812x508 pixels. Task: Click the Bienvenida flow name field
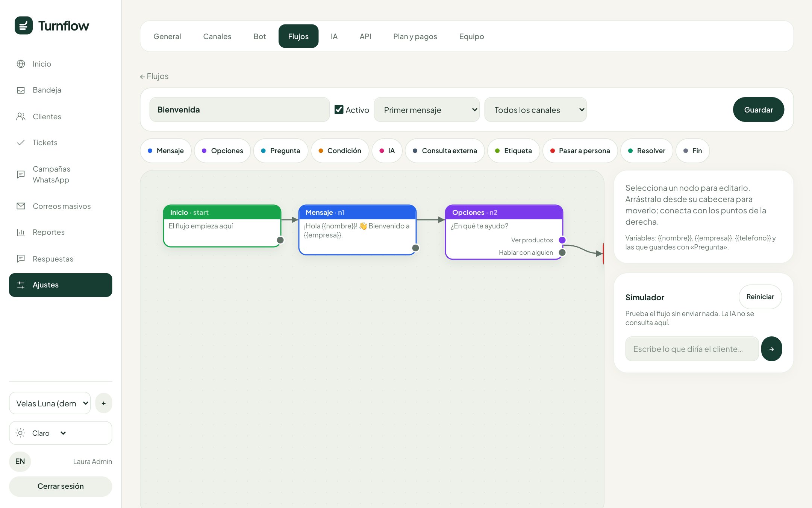pyautogui.click(x=239, y=110)
